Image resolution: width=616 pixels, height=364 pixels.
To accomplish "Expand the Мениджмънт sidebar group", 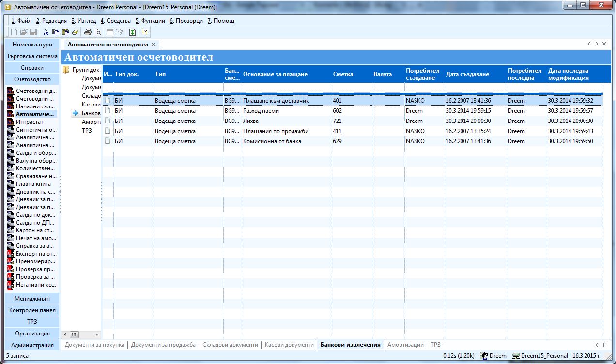I will [x=32, y=299].
